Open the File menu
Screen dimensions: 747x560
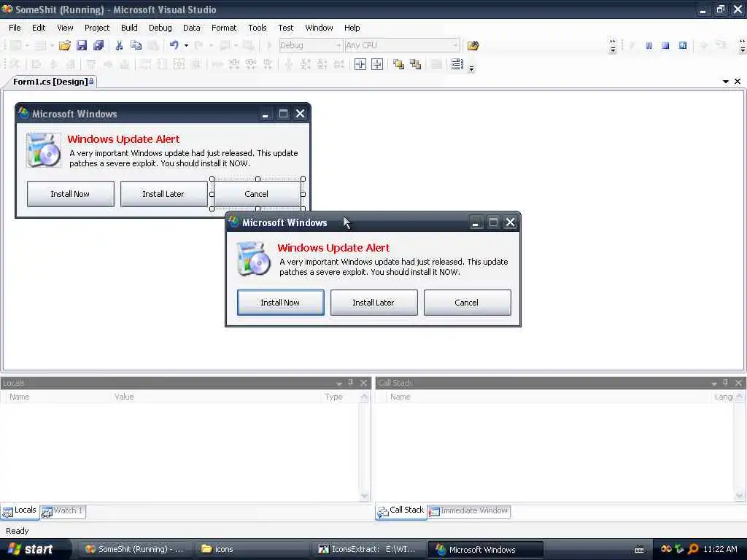pos(15,28)
